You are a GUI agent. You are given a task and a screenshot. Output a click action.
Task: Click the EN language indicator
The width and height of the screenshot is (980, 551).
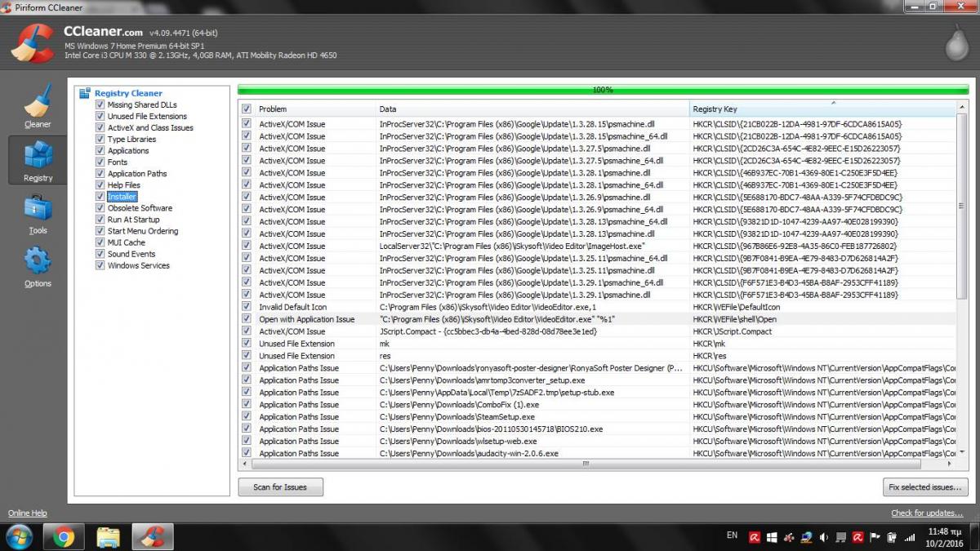pyautogui.click(x=732, y=535)
